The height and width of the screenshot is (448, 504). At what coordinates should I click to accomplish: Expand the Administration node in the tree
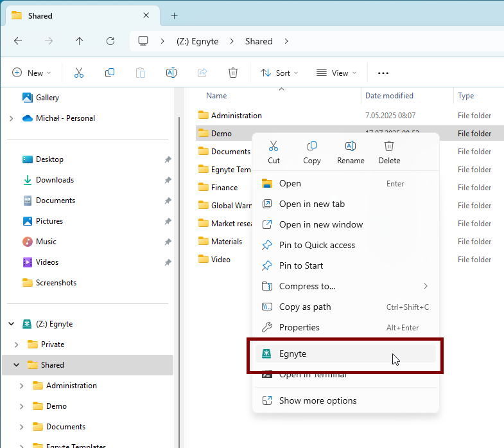click(22, 386)
